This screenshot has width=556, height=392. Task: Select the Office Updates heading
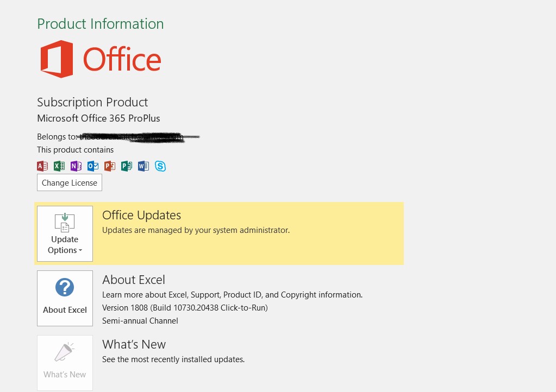click(141, 216)
